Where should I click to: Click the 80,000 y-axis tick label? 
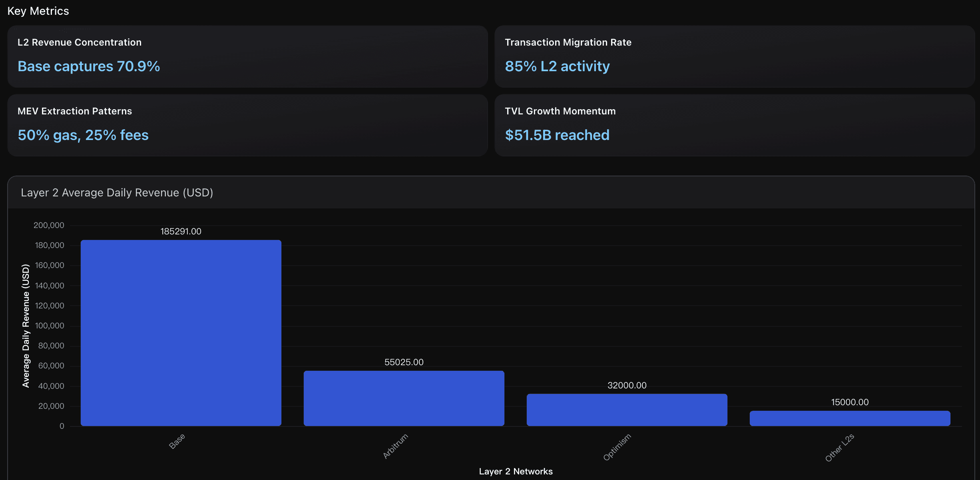51,346
